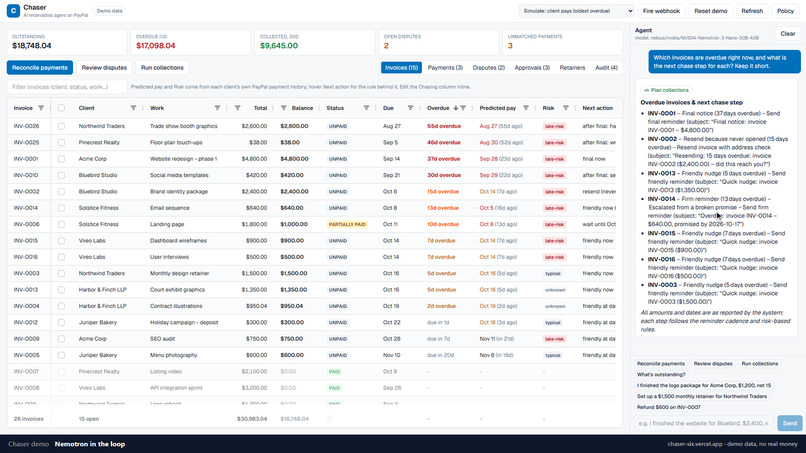Click the Refund $600 on INV-0007 suggestion

(x=668, y=407)
